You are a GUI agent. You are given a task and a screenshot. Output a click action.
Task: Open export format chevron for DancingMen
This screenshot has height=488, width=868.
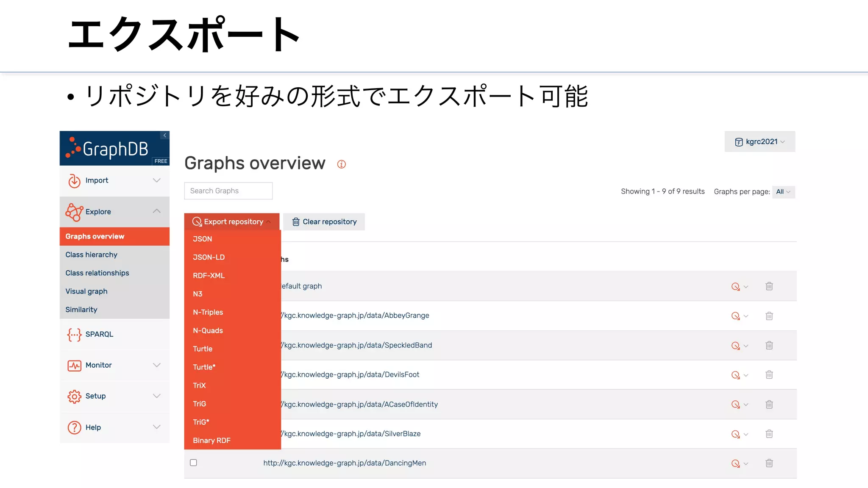click(x=746, y=464)
